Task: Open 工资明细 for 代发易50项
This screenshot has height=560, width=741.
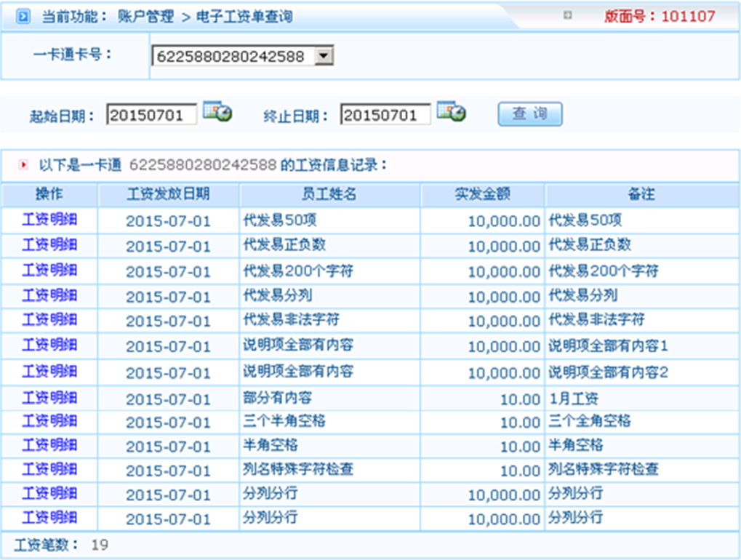Action: point(49,220)
